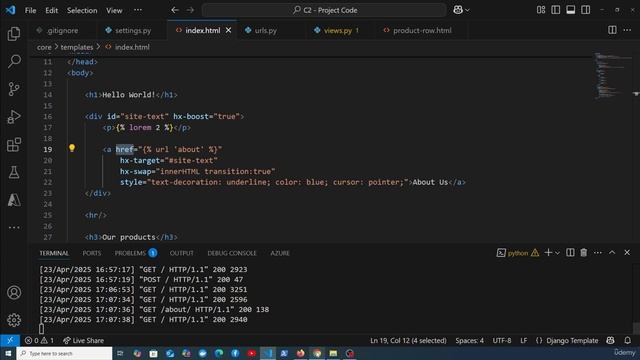The height and width of the screenshot is (360, 640).
Task: Open Copilot dropdown chevron in title bar
Action: pos(467,11)
